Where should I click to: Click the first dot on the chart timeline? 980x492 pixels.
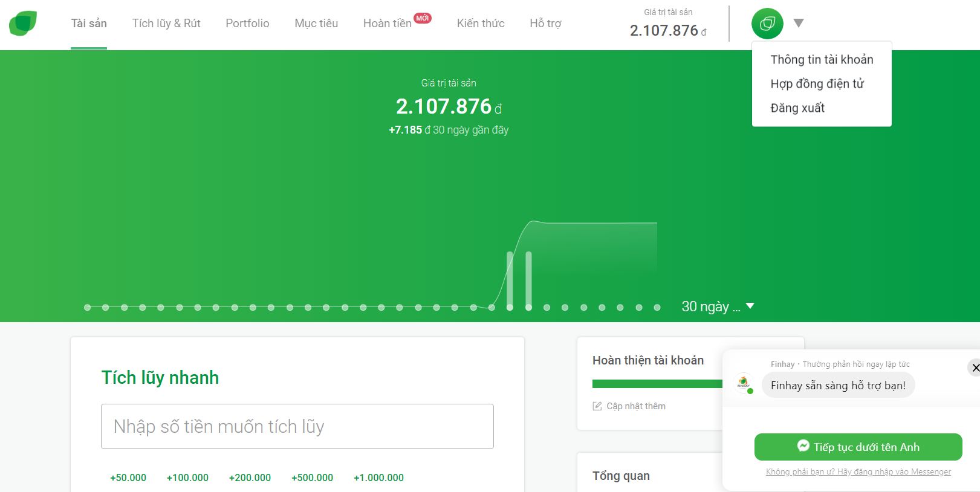87,308
